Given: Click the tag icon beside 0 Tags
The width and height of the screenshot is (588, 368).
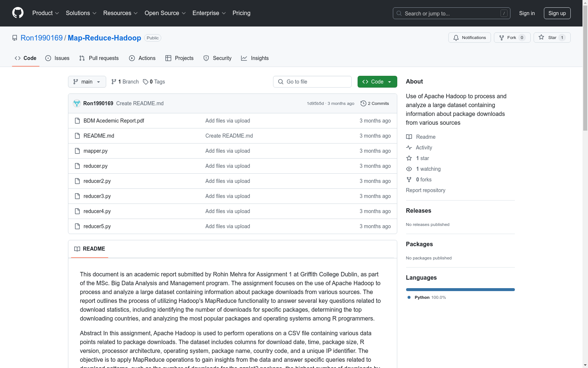Looking at the screenshot, I should [x=146, y=82].
